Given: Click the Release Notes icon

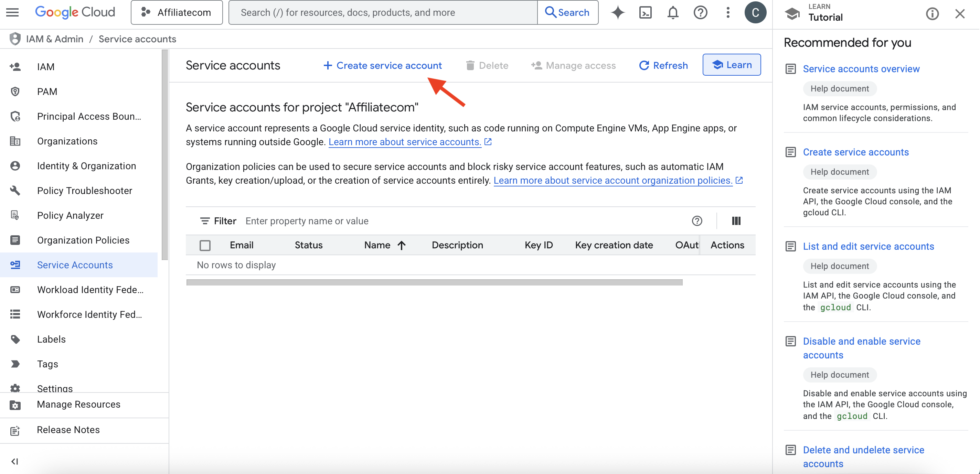Looking at the screenshot, I should click(x=15, y=430).
